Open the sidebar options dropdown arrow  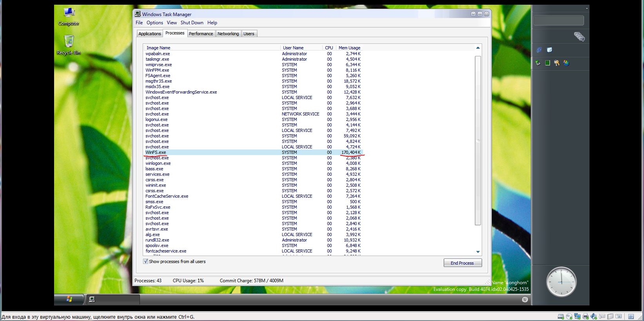click(x=587, y=8)
